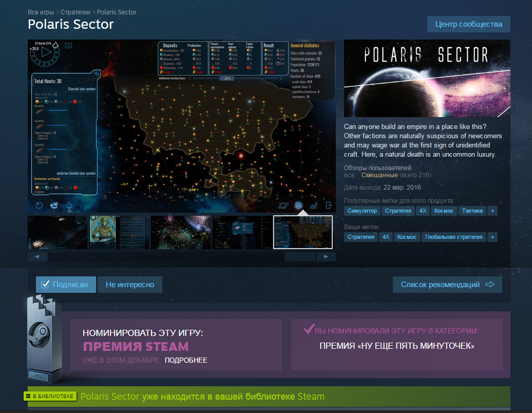Click the exit door icon in screenshot
This screenshot has width=532, height=413.
click(x=329, y=205)
